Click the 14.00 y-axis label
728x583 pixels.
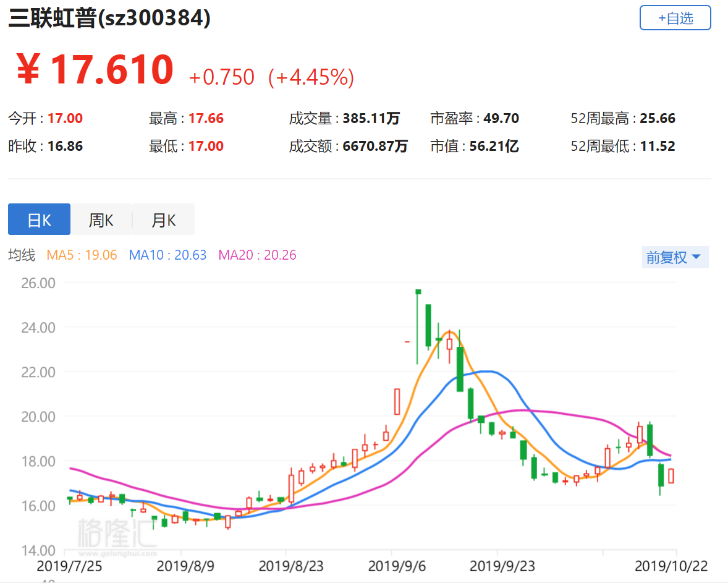pyautogui.click(x=38, y=550)
